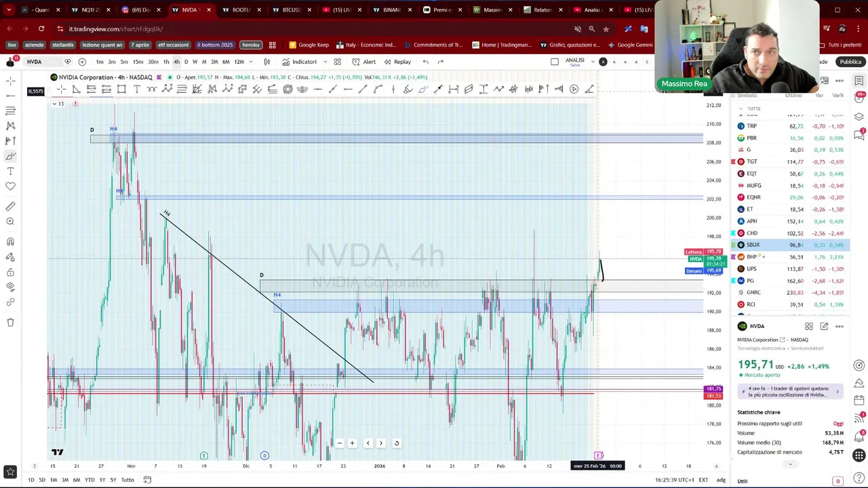Click the trash remove-drawings icon
This screenshot has height=488, width=868.
(10, 323)
